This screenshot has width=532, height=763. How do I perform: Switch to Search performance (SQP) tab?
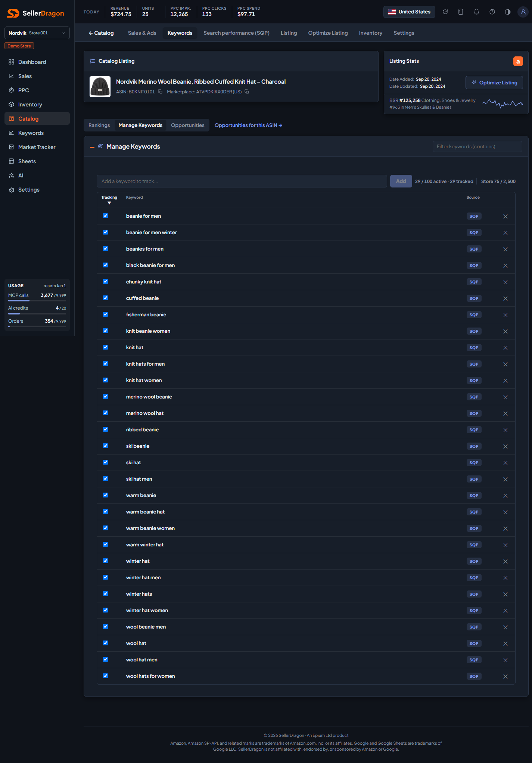tap(236, 33)
